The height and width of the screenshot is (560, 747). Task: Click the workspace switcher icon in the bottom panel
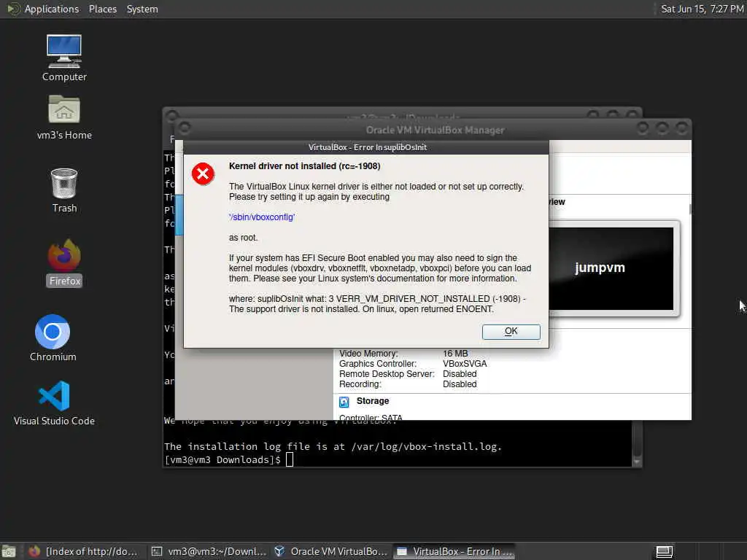tap(664, 552)
